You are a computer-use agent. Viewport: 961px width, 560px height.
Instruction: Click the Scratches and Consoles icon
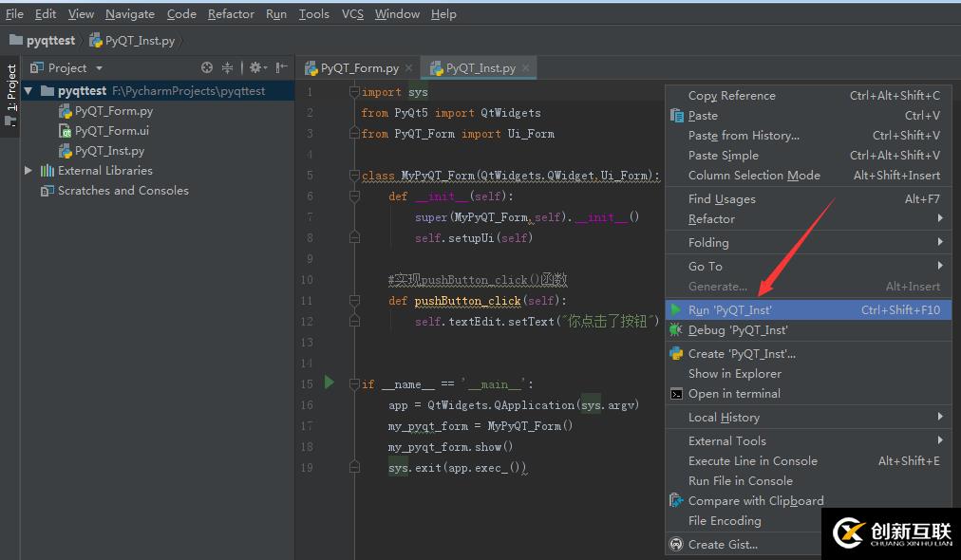[47, 191]
